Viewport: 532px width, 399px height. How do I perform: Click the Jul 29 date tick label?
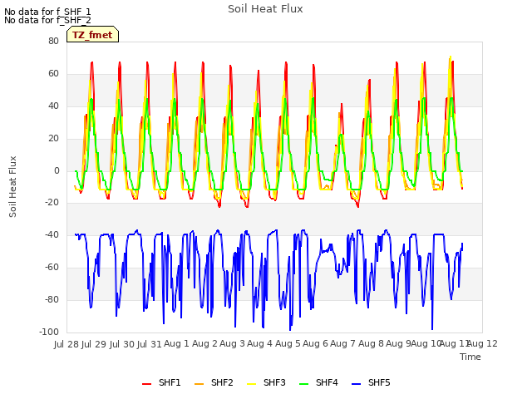tap(94, 344)
